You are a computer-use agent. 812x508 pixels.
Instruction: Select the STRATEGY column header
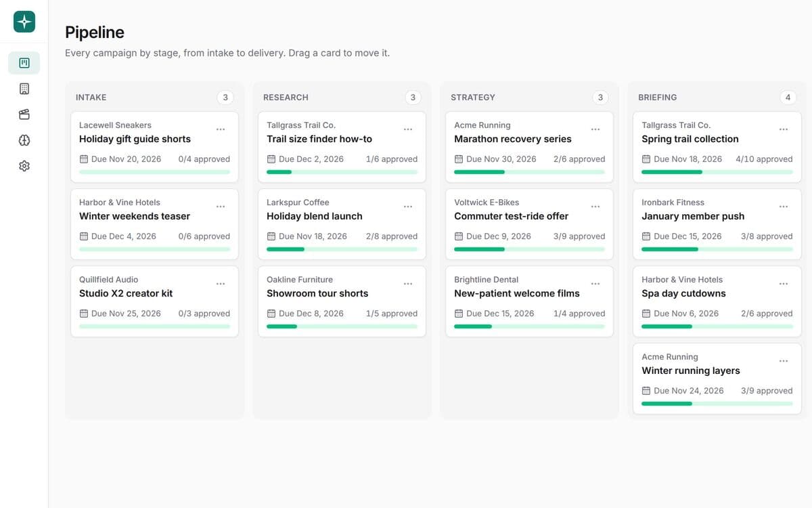tap(473, 98)
